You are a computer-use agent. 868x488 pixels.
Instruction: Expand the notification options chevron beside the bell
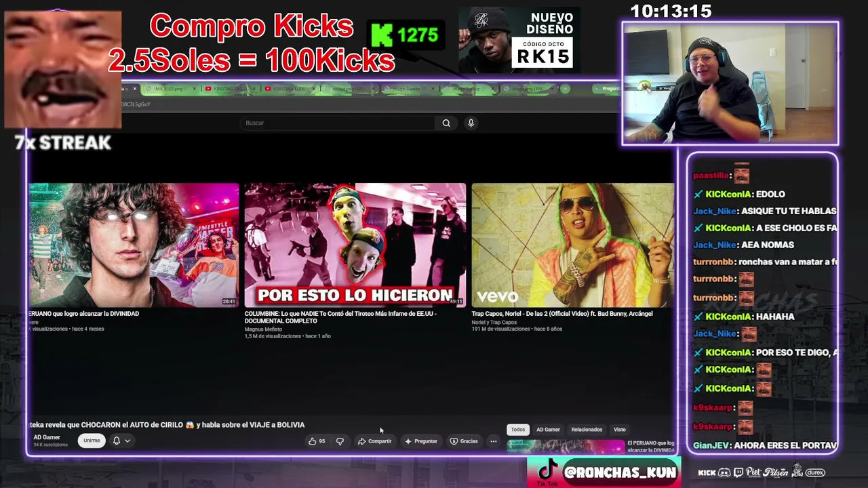click(x=127, y=441)
